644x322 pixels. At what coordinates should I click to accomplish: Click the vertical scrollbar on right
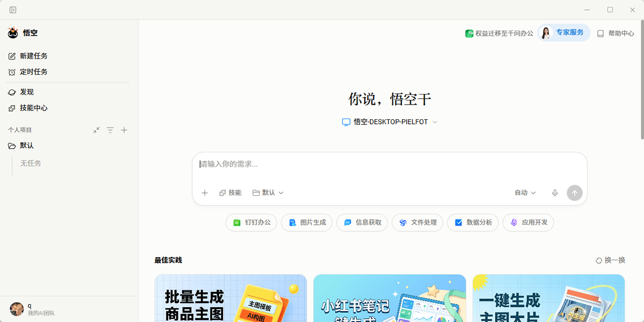point(641,80)
